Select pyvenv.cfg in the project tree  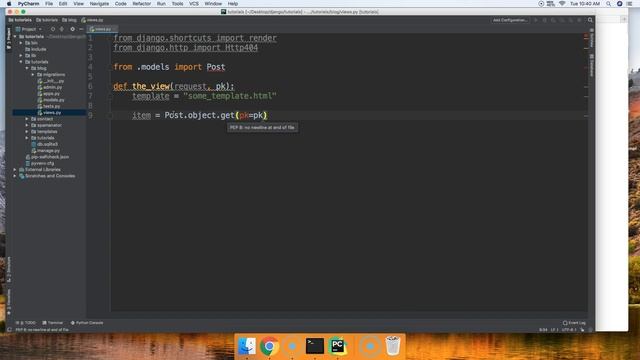(42, 163)
